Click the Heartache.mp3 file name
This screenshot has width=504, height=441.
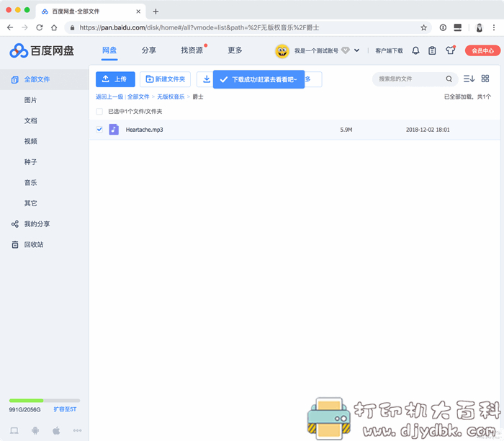pos(144,129)
